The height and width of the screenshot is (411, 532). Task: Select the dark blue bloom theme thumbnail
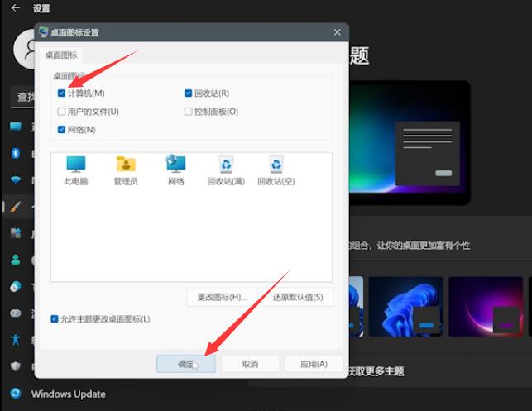(405, 307)
